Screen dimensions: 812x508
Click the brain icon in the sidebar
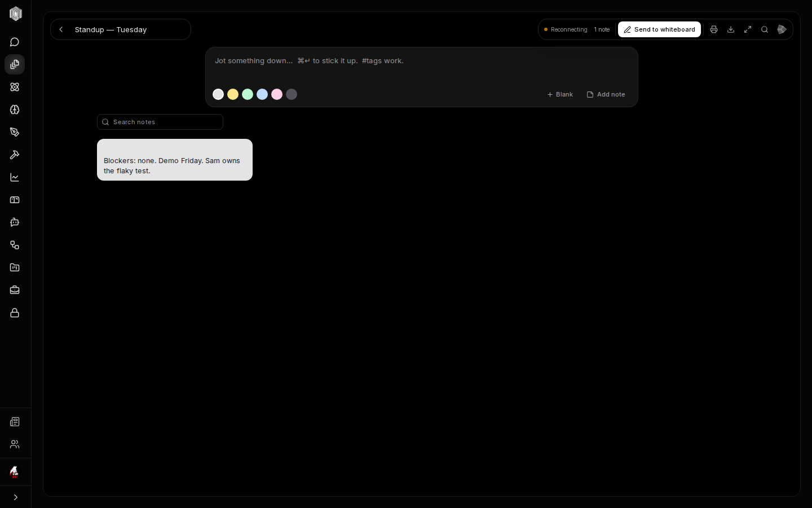[15, 110]
